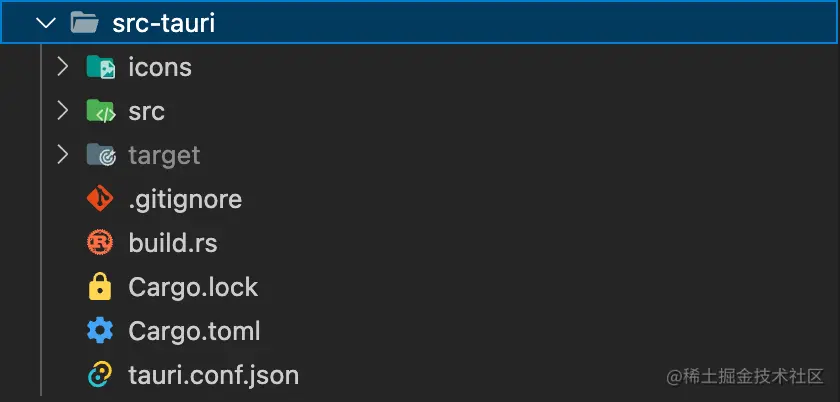Click the src-tauri open folder icon
The image size is (840, 402).
point(84,23)
